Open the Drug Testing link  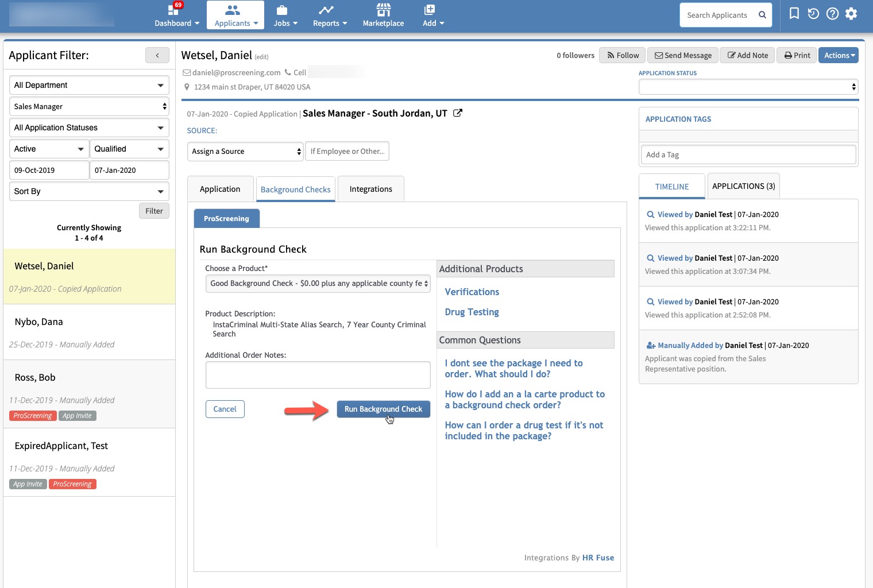pyautogui.click(x=472, y=312)
